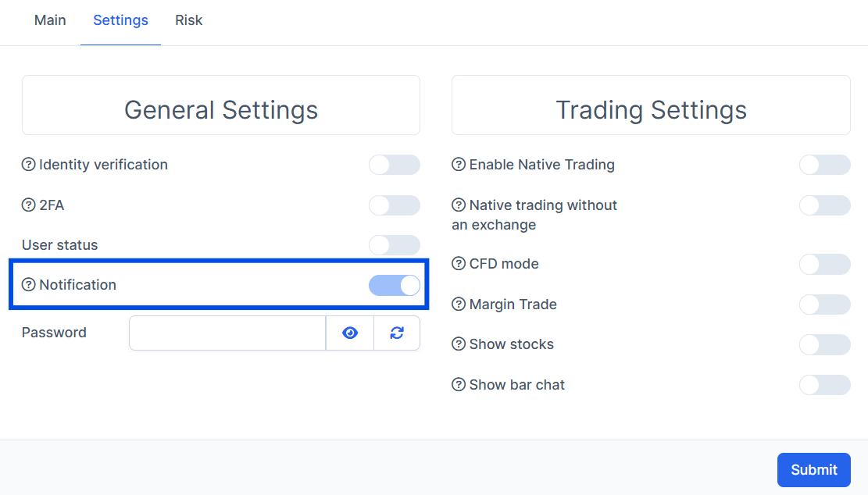Open the Risk tab
The height and width of the screenshot is (495, 868).
(188, 20)
